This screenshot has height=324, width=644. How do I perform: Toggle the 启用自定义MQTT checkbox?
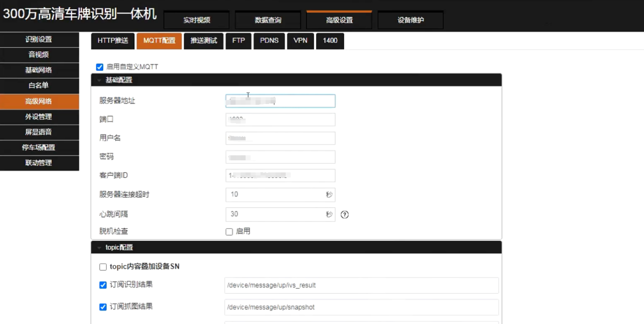point(99,67)
